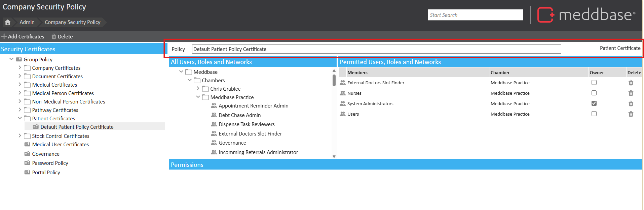The width and height of the screenshot is (644, 210).
Task: Expand the Company Certificates folder
Action: tap(20, 68)
